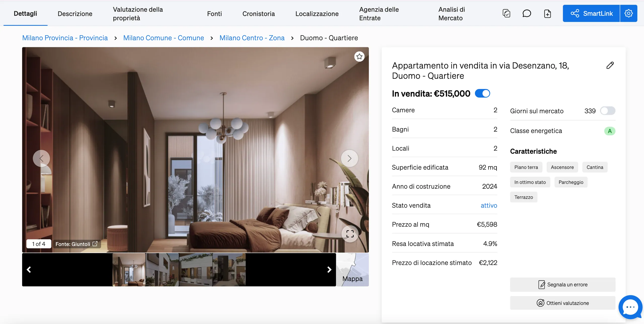Open live chat support bubble
Image resolution: width=644 pixels, height=324 pixels.
click(630, 307)
